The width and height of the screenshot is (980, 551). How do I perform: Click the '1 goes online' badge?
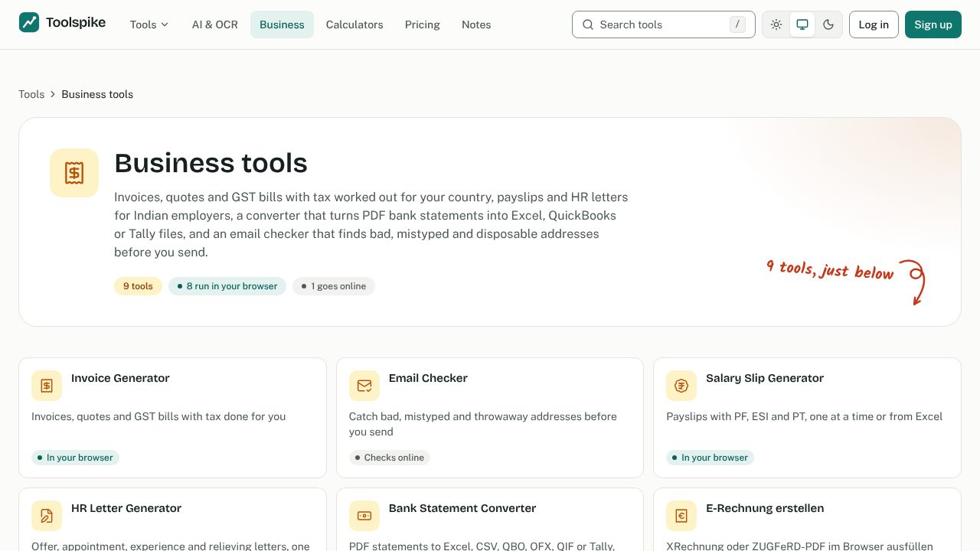pyautogui.click(x=334, y=286)
